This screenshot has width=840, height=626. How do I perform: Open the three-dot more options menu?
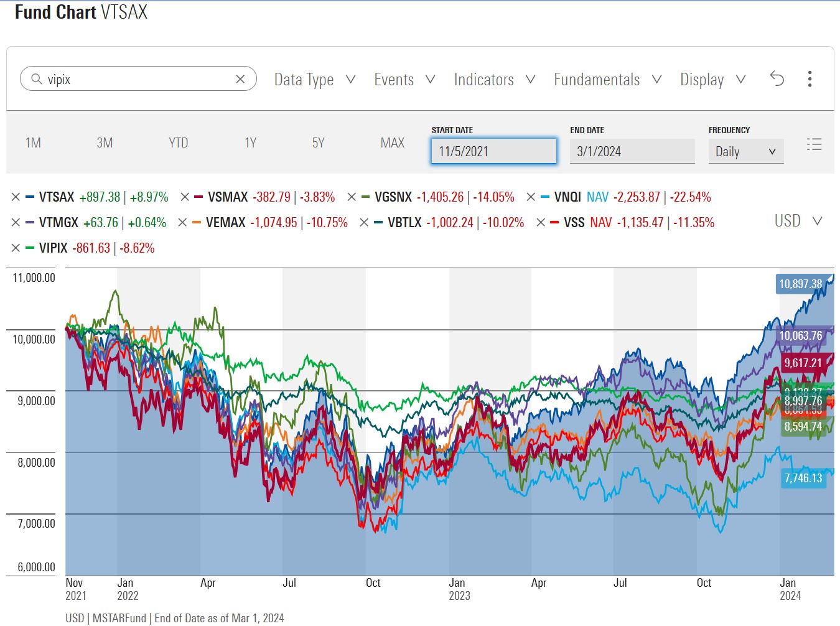[x=810, y=79]
